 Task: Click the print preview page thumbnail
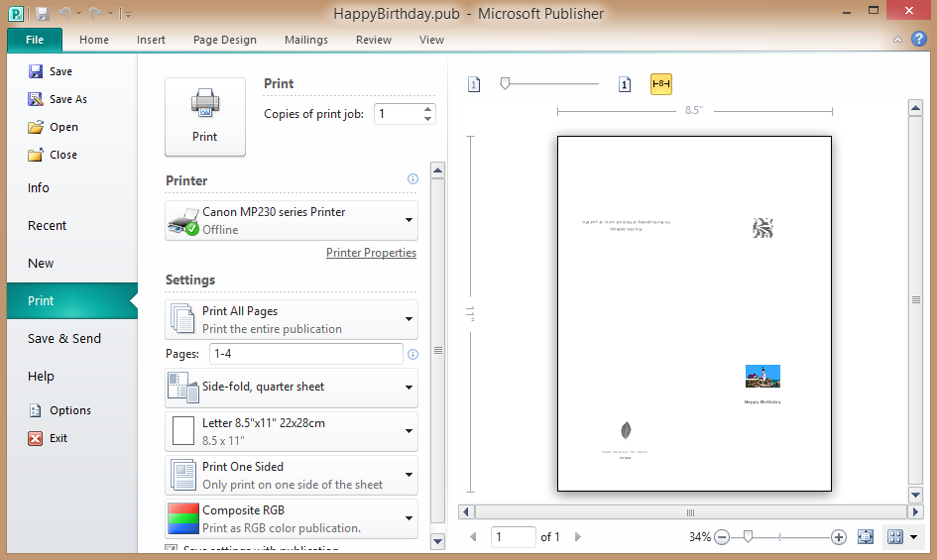click(694, 314)
